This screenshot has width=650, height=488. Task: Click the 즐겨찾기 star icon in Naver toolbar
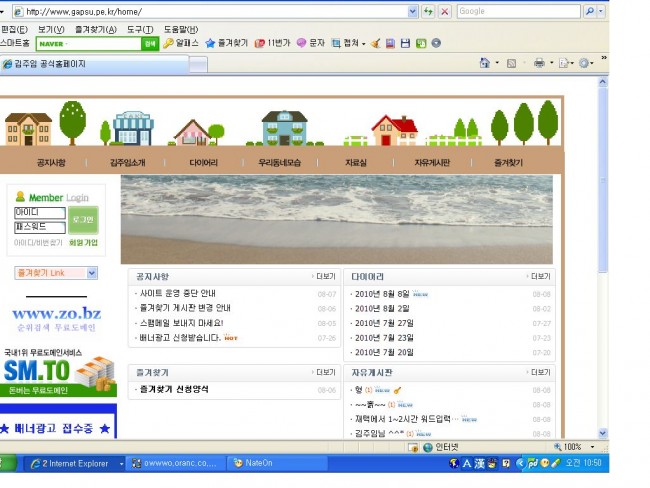[x=227, y=43]
